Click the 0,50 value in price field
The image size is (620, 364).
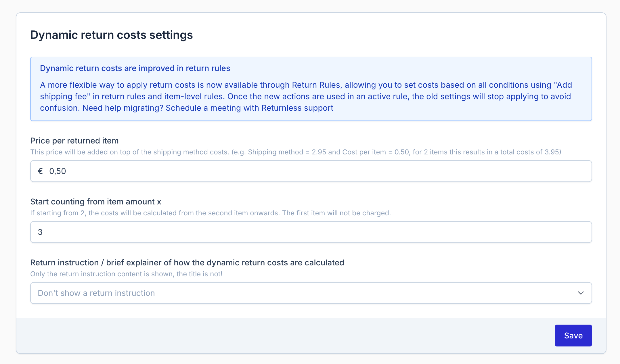pyautogui.click(x=58, y=171)
